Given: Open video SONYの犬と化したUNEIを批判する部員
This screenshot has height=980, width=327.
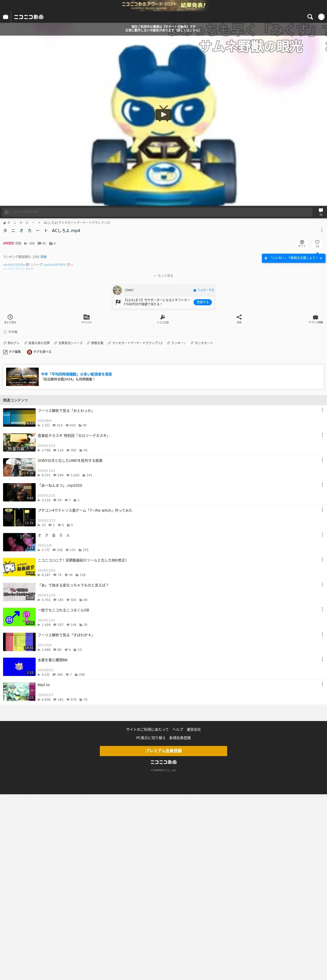Looking at the screenshot, I should tap(70, 460).
